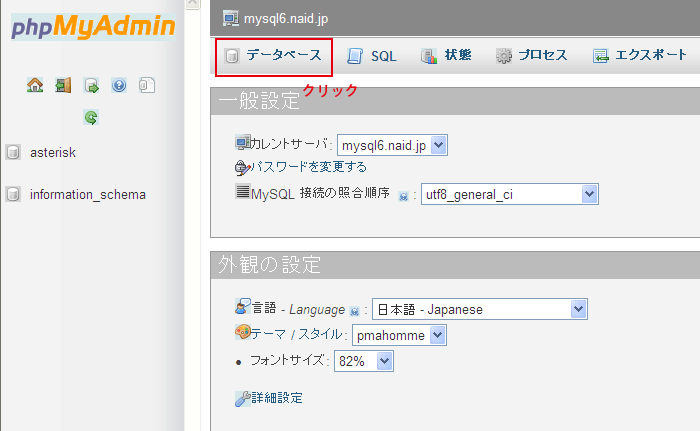Open the SQL tab

coord(372,56)
